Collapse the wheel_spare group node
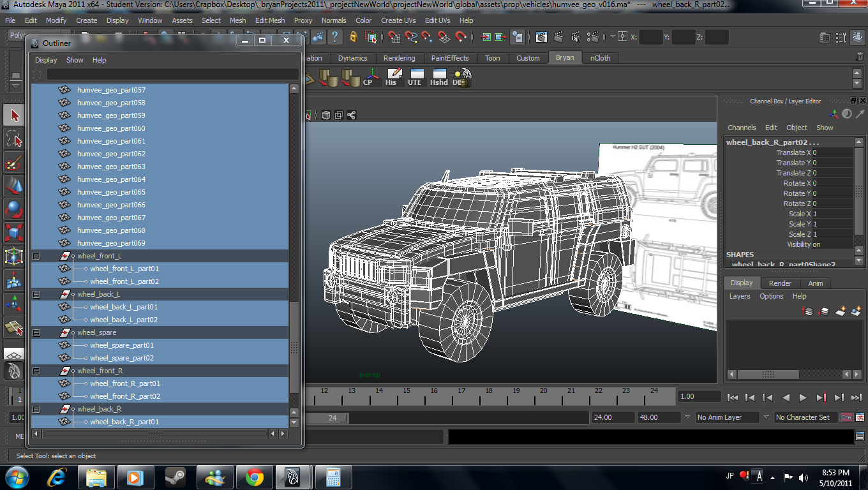 tap(36, 332)
